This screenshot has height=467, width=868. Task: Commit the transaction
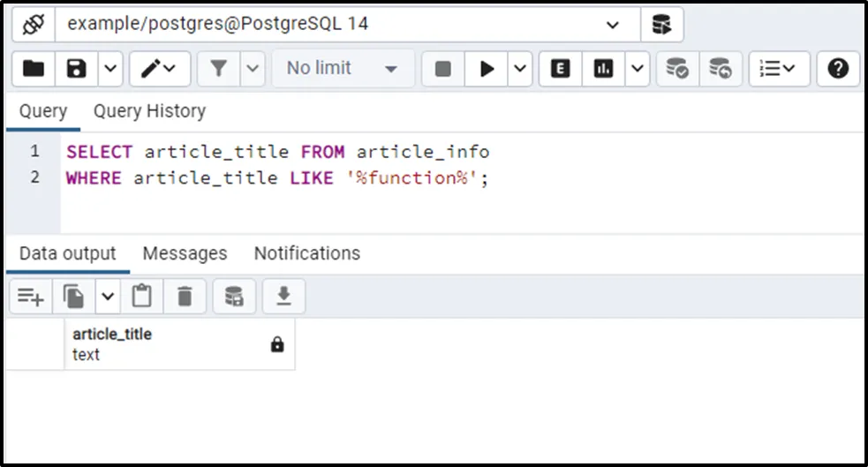click(x=677, y=69)
